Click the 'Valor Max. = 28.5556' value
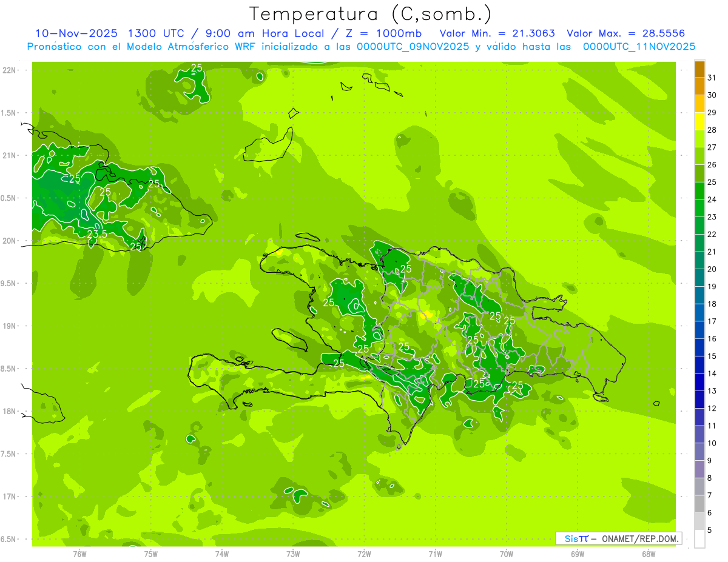This screenshot has width=728, height=562. pos(626,33)
